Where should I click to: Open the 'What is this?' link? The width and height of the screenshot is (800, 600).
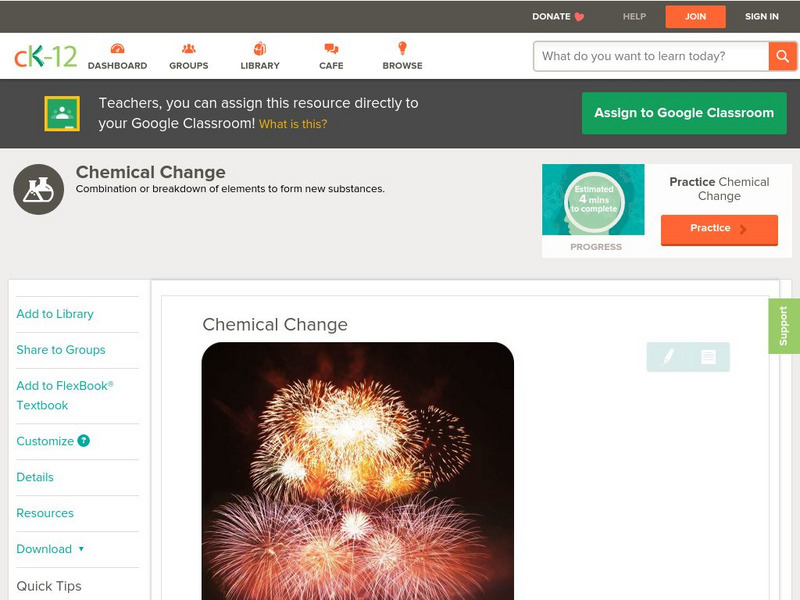click(293, 124)
